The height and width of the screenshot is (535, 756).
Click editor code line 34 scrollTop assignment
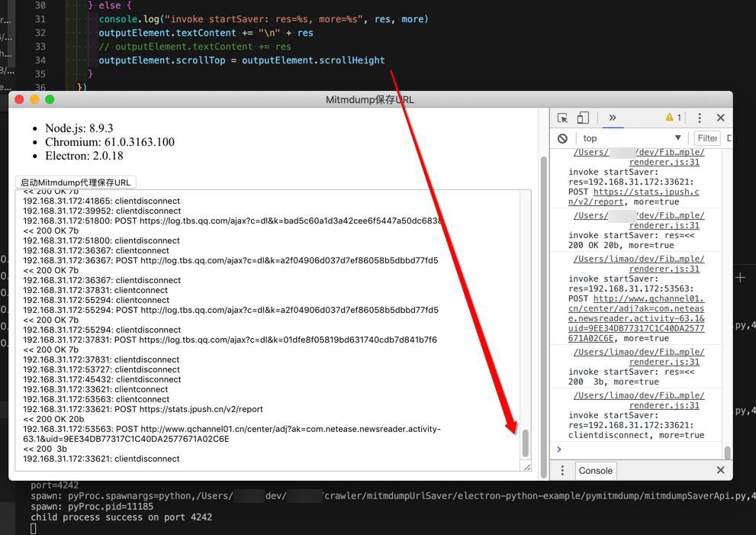click(242, 60)
